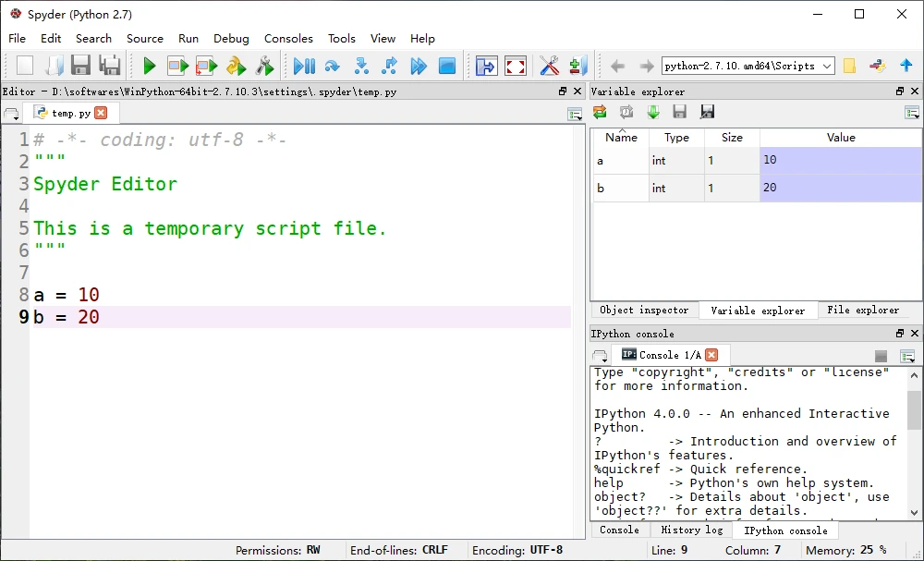
Task: Open the Debug menu
Action: (x=231, y=38)
